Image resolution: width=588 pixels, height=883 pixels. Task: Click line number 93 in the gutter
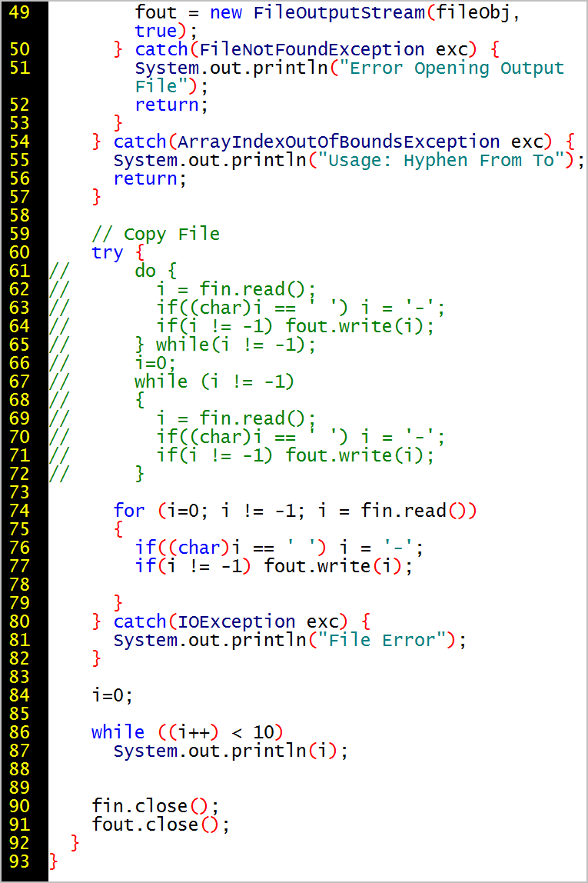tap(19, 861)
